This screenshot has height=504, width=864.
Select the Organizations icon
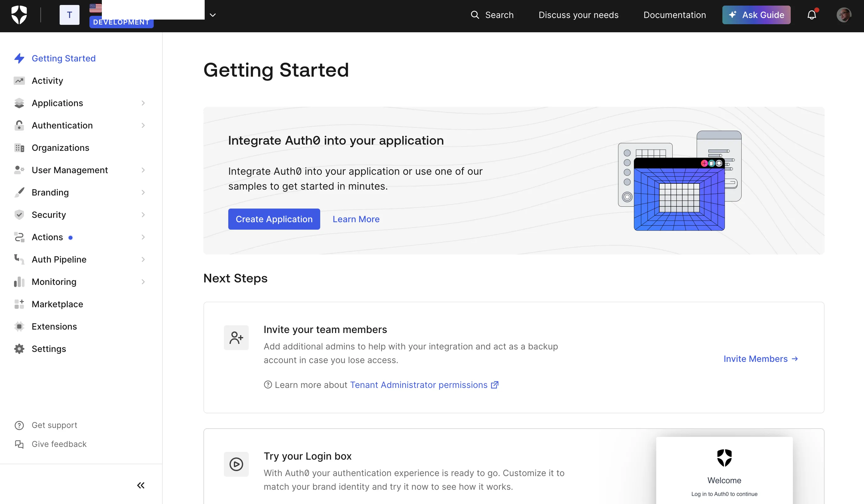point(19,148)
